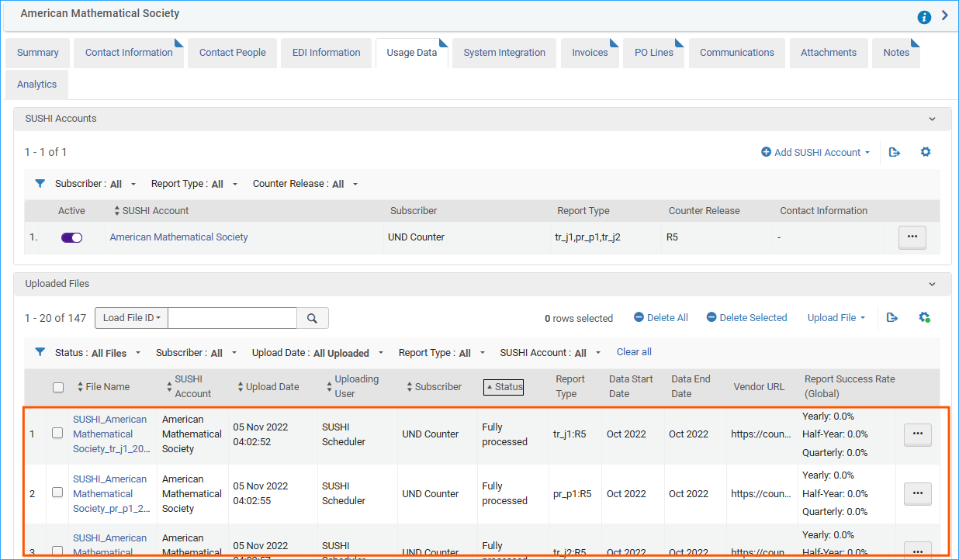
Task: Click the filter funnel above Uploaded Files
Action: coord(40,351)
